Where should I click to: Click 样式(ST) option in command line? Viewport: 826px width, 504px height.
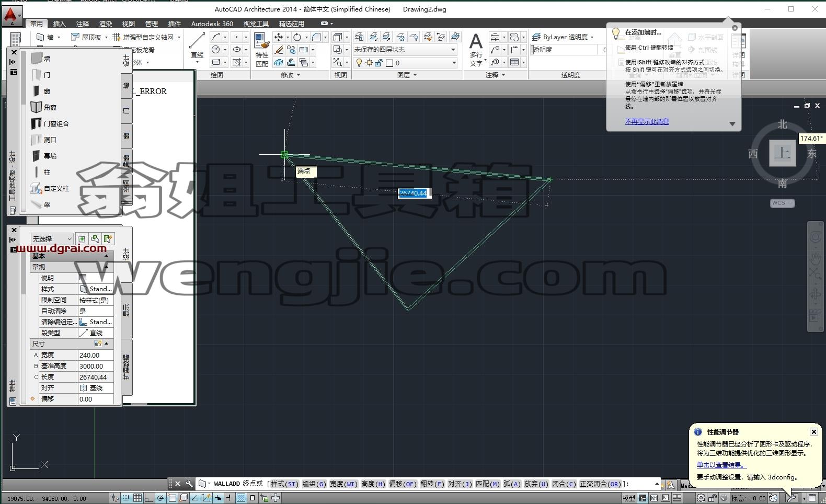click(x=284, y=484)
